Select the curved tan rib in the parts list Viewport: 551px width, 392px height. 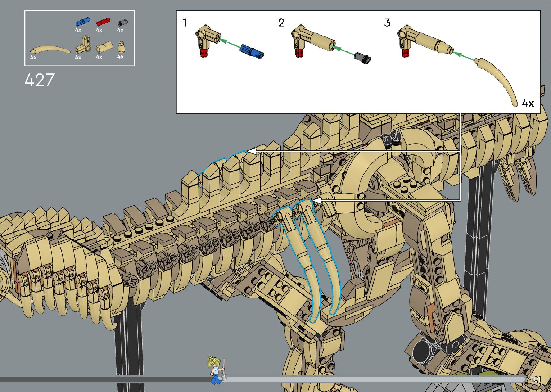(x=50, y=49)
